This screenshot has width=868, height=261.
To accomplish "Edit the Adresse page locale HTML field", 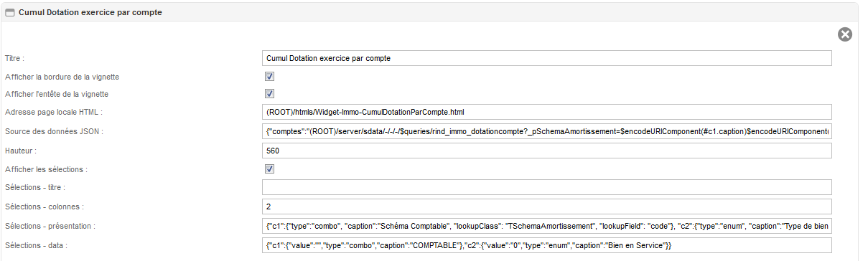I will coord(547,113).
